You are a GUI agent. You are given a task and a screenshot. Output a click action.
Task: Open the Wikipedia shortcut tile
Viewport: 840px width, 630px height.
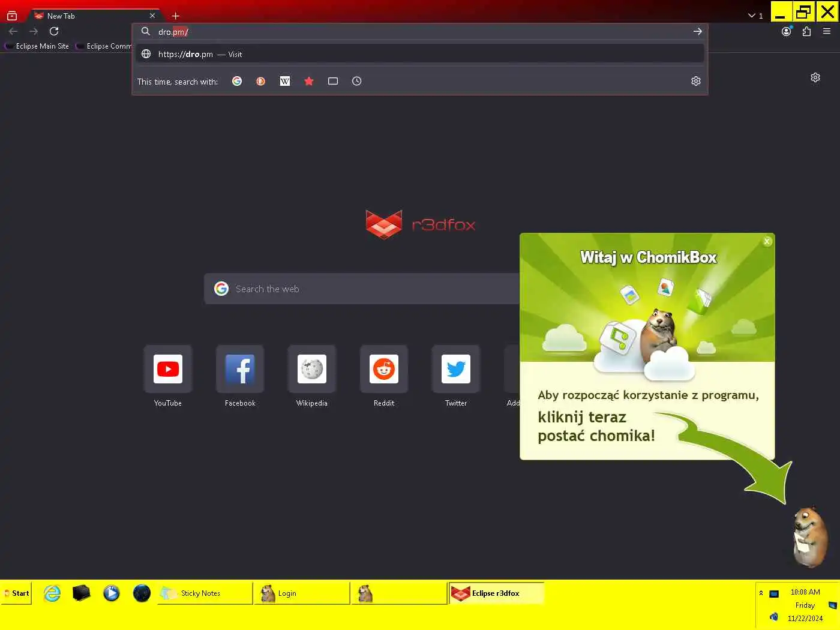tap(312, 369)
